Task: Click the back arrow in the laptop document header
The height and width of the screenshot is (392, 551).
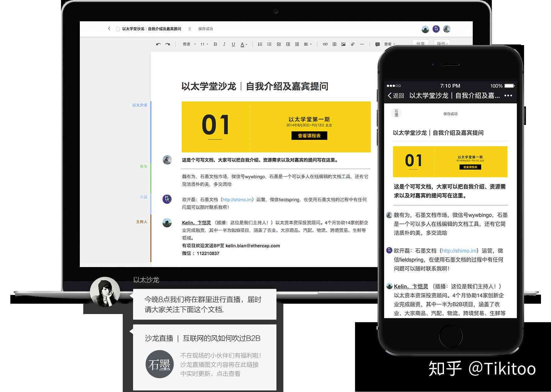Action: [x=109, y=28]
